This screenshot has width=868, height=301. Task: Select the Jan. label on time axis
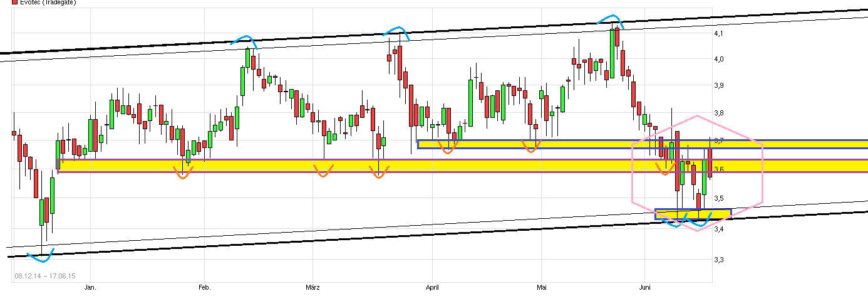(90, 288)
